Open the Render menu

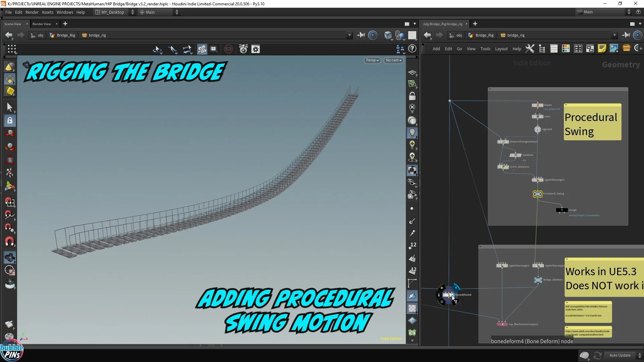(x=32, y=12)
